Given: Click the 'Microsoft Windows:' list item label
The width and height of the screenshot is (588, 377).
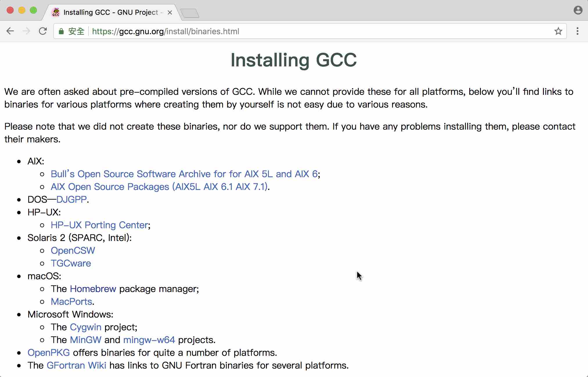Looking at the screenshot, I should [71, 314].
